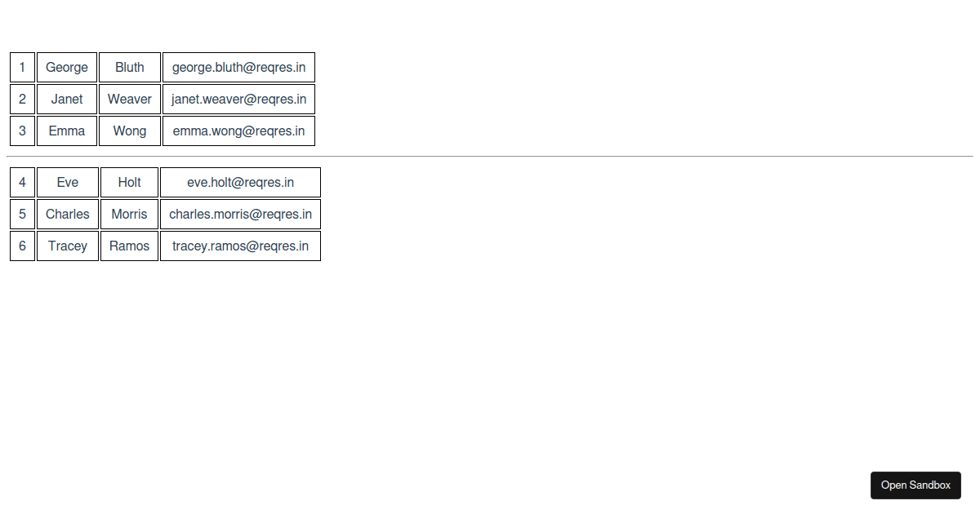The width and height of the screenshot is (980, 514).
Task: Click the Eve first name cell
Action: [x=68, y=183]
